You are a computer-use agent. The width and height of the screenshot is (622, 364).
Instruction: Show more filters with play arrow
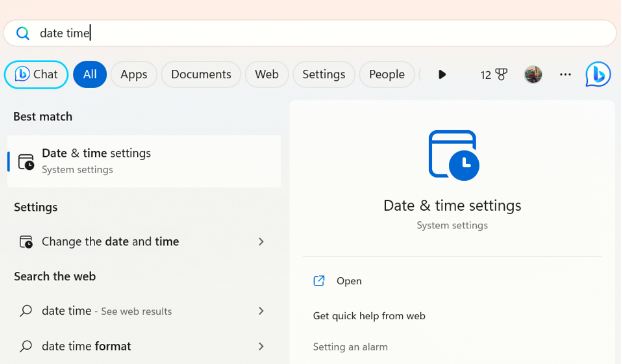[x=442, y=75]
